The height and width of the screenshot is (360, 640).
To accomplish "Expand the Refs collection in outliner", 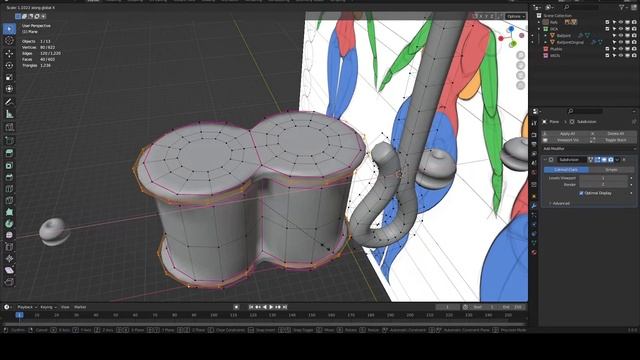I will [539, 22].
